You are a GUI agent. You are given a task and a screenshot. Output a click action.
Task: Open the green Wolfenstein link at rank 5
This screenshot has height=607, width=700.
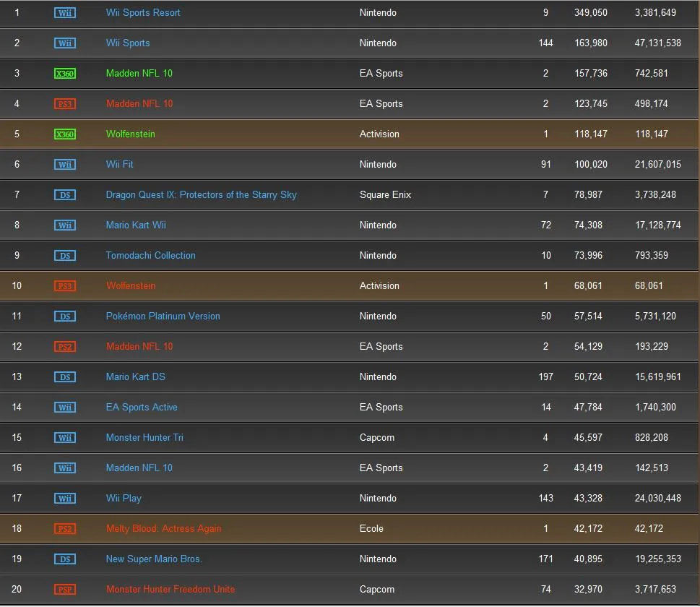[x=130, y=134]
